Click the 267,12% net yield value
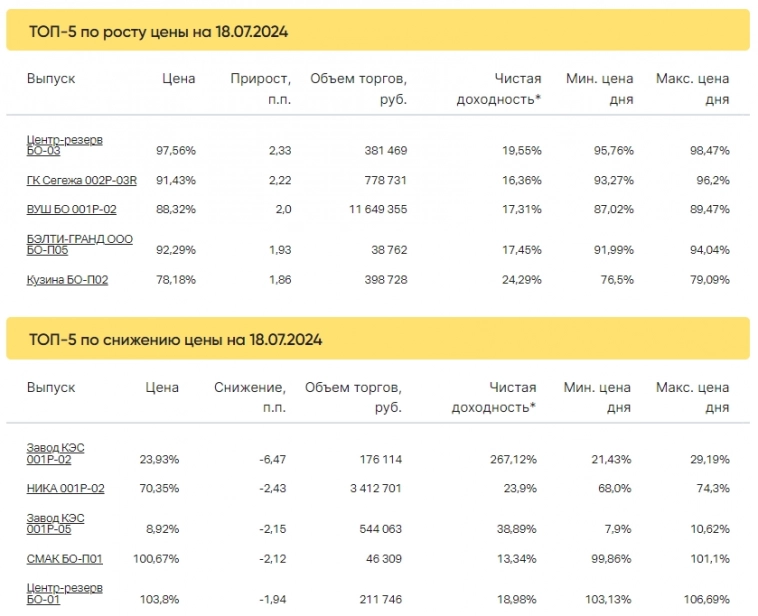This screenshot has width=758, height=616. tap(514, 459)
